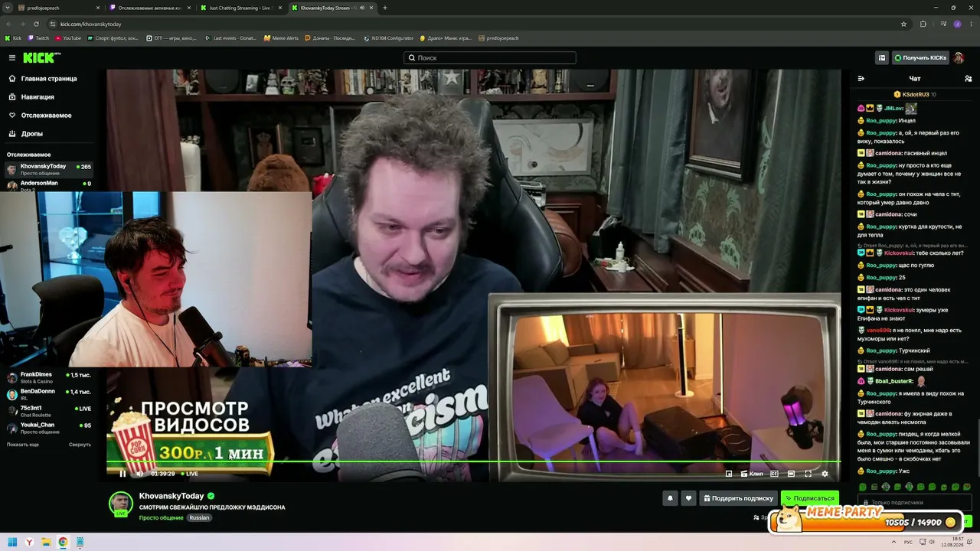Toggle notifications bell for KhovanskyToday
The image size is (980, 551).
click(670, 498)
